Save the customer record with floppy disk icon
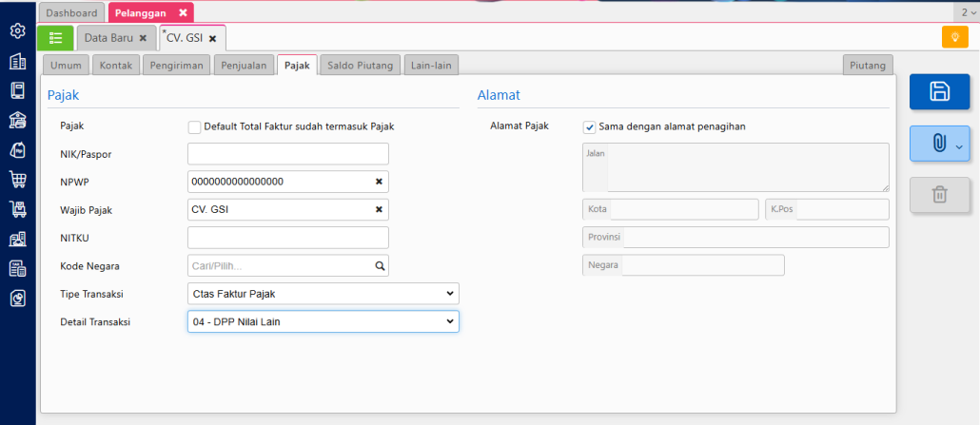 [939, 91]
